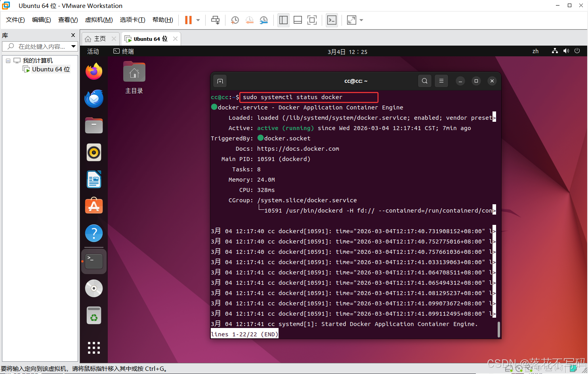Open the Files manager from the dock
This screenshot has height=374, width=588.
[x=94, y=126]
